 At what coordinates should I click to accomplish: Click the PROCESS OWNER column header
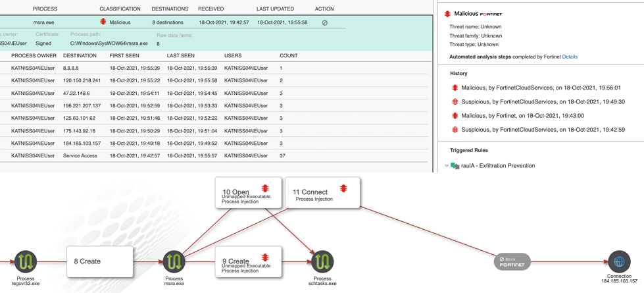(34, 55)
